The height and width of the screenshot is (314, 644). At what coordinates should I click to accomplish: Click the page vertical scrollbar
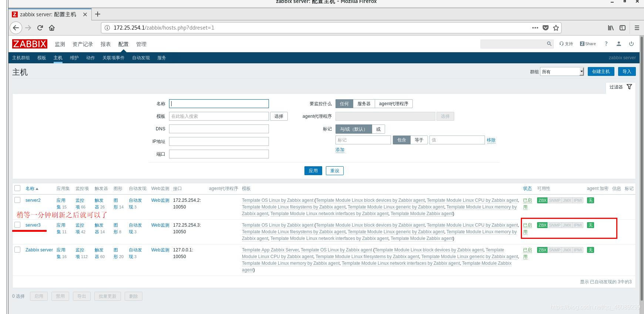[x=641, y=168]
